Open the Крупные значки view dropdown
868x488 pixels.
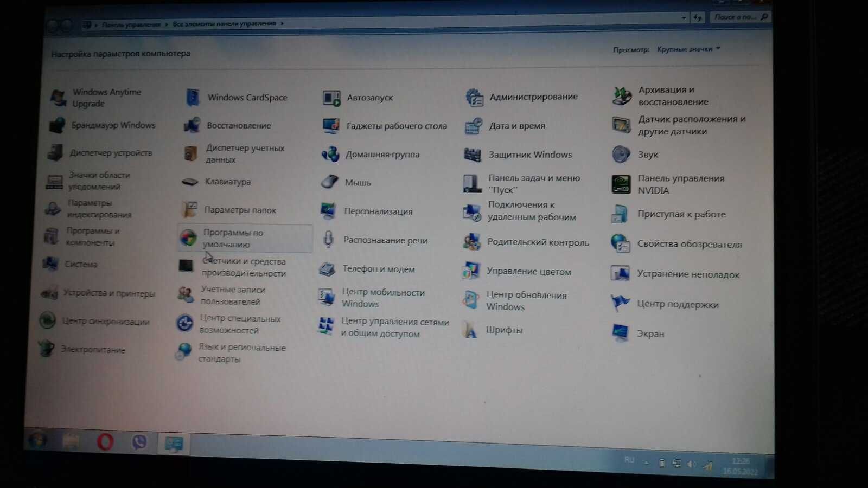coord(689,49)
